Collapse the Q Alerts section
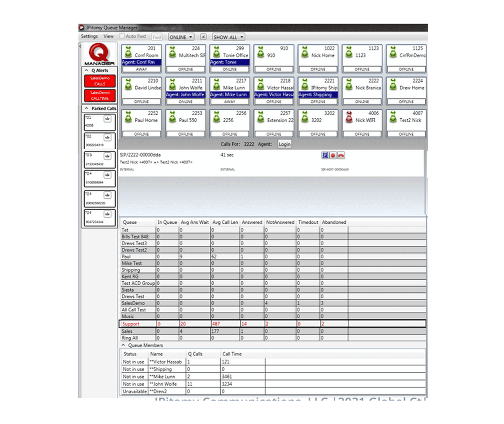The height and width of the screenshot is (424, 504). (86, 70)
